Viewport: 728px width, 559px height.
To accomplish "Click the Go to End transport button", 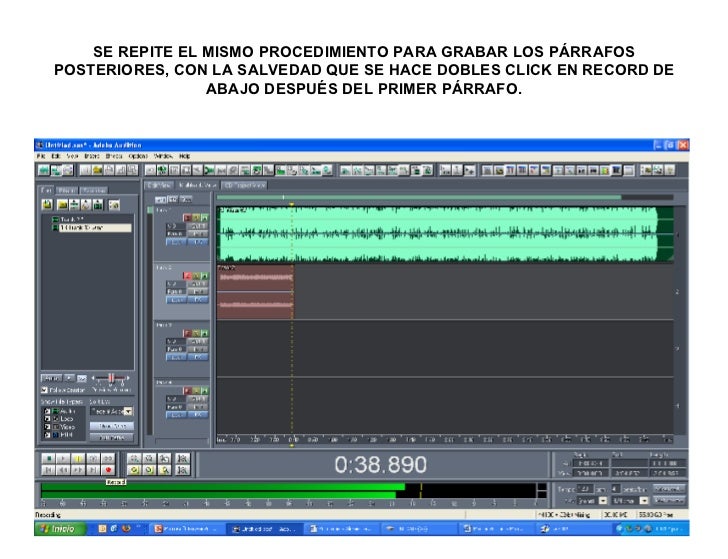I will pyautogui.click(x=93, y=470).
